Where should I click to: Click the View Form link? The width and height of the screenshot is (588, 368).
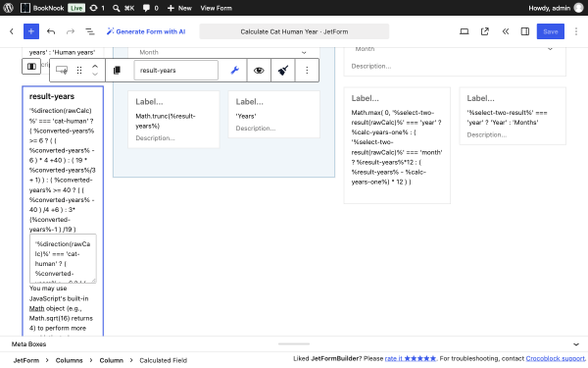[216, 8]
